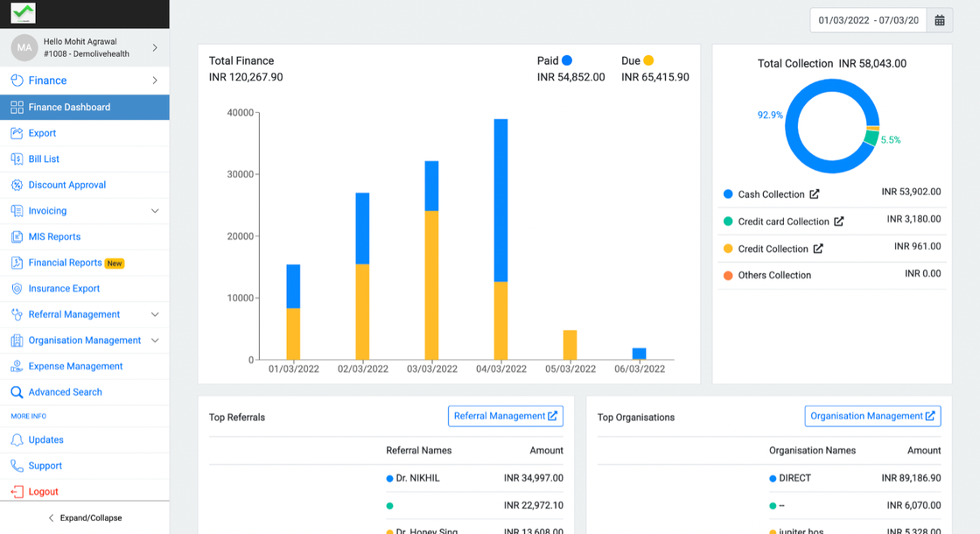Image resolution: width=980 pixels, height=534 pixels.
Task: Click the Referral Management button
Action: [505, 416]
